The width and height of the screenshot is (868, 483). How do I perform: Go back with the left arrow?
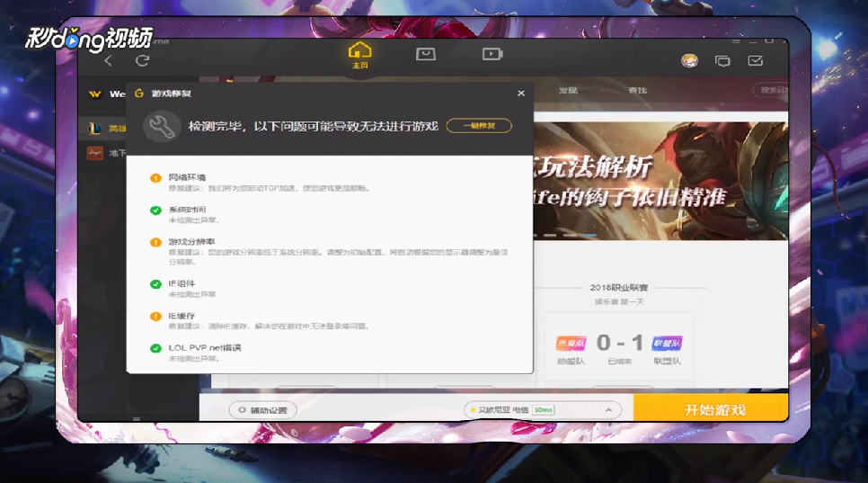point(109,61)
